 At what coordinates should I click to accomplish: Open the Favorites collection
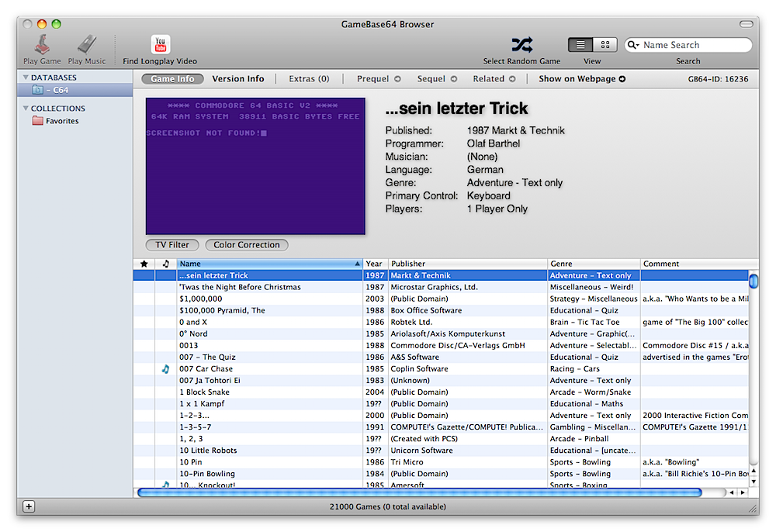pyautogui.click(x=74, y=121)
